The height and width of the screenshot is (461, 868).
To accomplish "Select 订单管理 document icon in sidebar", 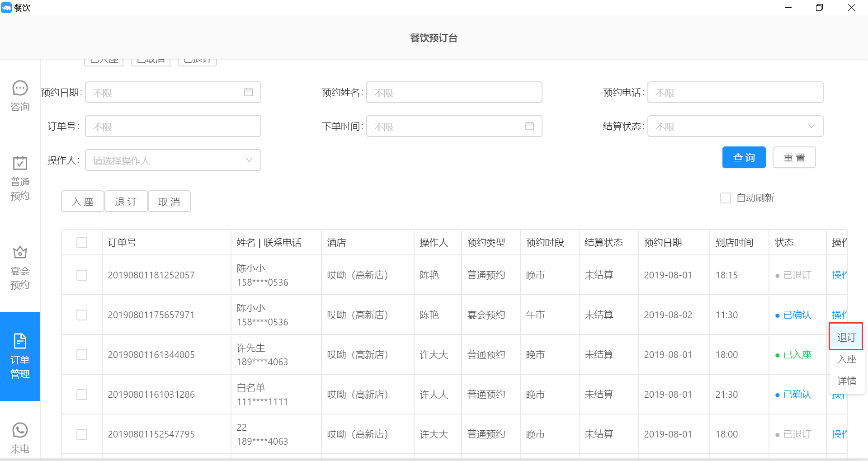I will [x=20, y=341].
